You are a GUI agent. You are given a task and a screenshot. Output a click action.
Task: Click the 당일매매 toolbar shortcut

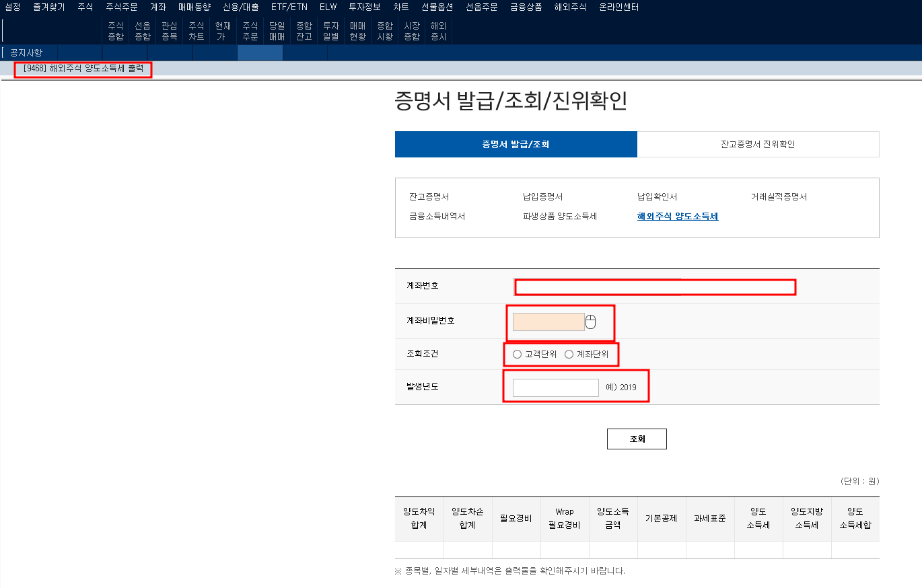277,31
